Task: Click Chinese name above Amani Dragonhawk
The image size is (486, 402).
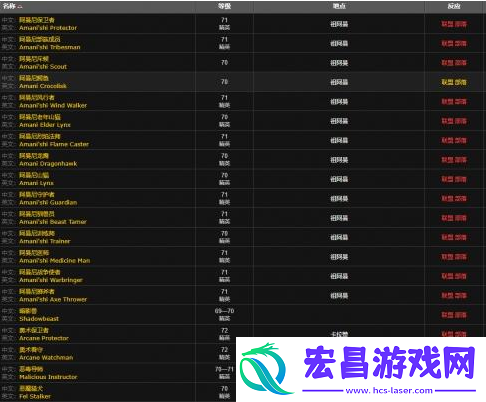Action: click(34, 156)
